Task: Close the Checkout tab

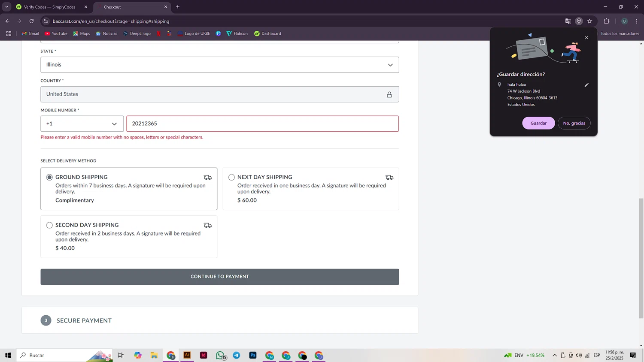Action: point(166,7)
